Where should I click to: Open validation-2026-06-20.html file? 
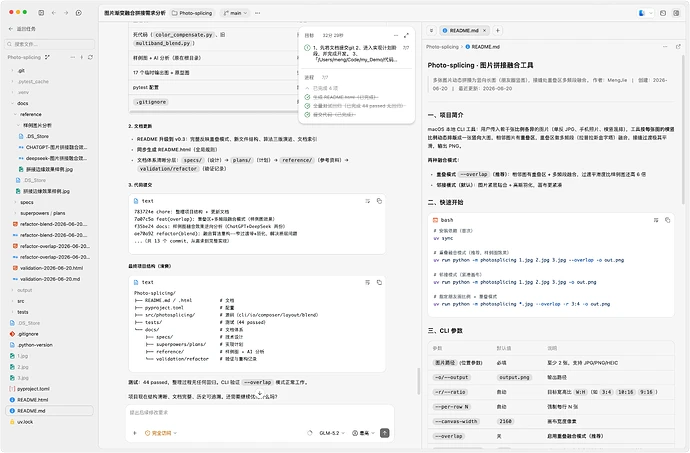(51, 268)
